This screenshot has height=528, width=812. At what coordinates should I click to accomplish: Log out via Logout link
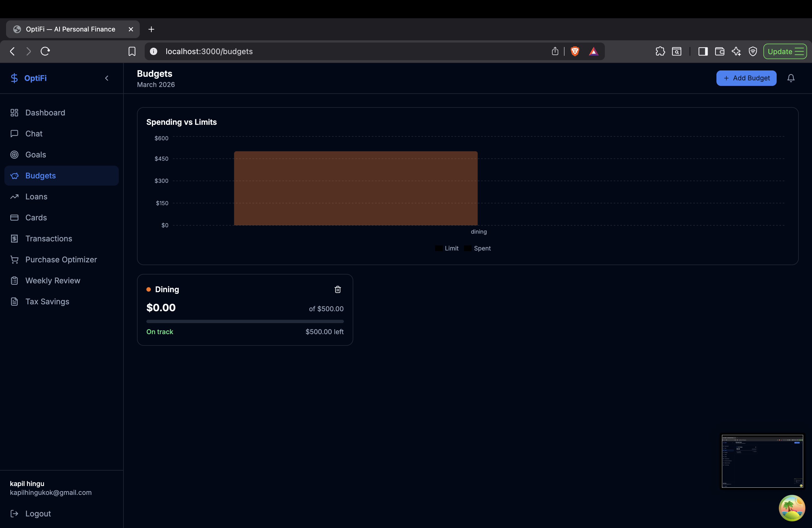coord(38,513)
